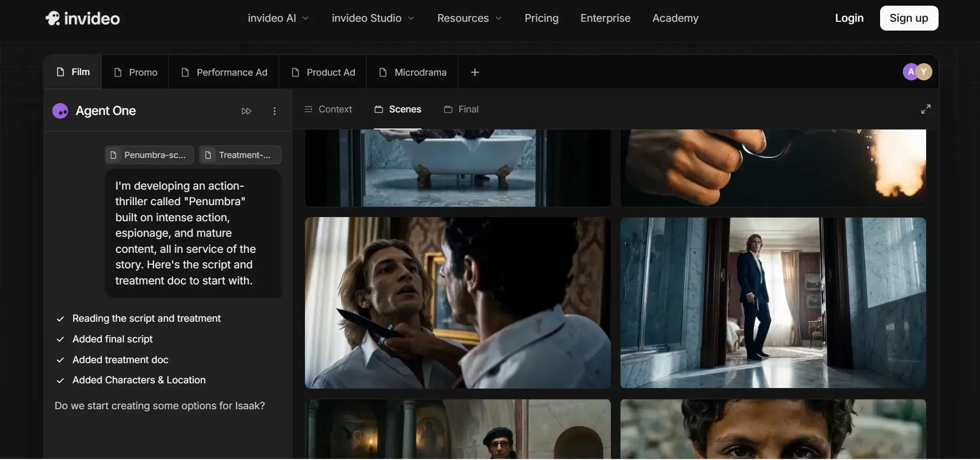This screenshot has width=980, height=460.
Task: Select the Scenes view tab
Action: 398,109
